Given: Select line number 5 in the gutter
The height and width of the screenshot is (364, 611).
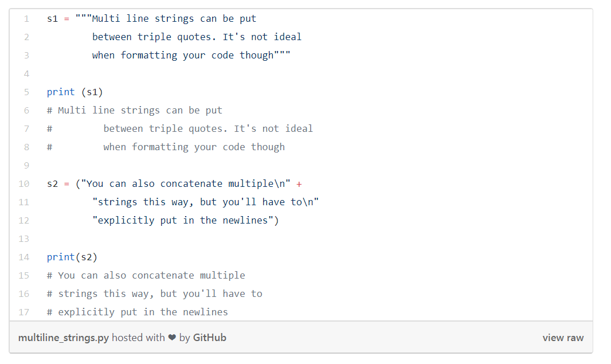Looking at the screenshot, I should tap(26, 92).
